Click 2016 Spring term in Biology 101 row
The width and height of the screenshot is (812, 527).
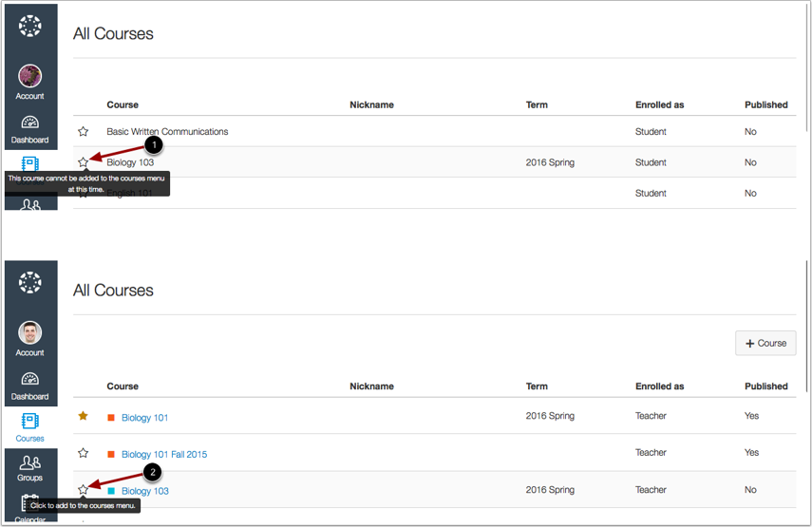point(550,416)
